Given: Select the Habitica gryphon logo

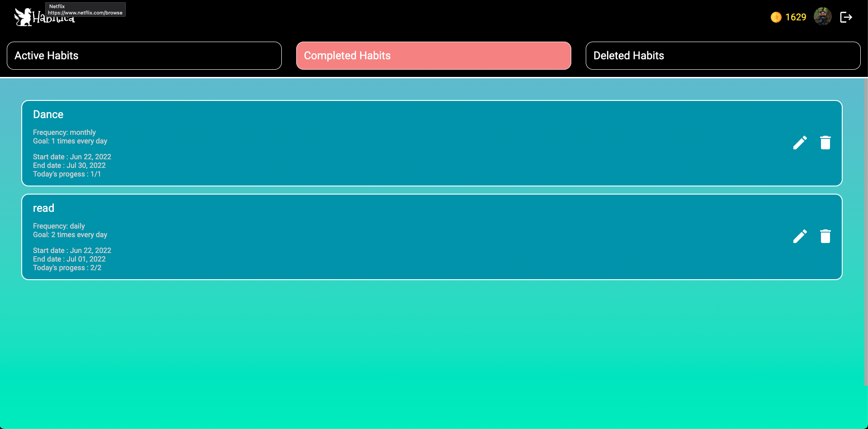Looking at the screenshot, I should point(24,16).
